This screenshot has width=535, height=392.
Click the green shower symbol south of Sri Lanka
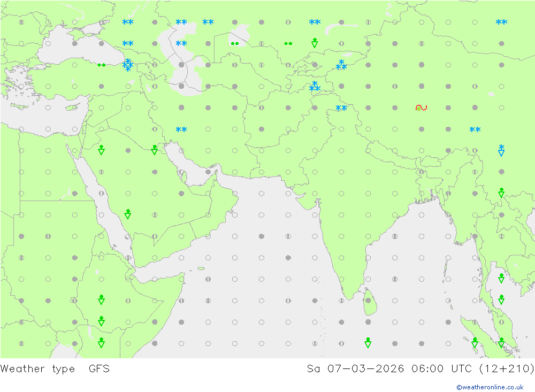click(x=368, y=343)
